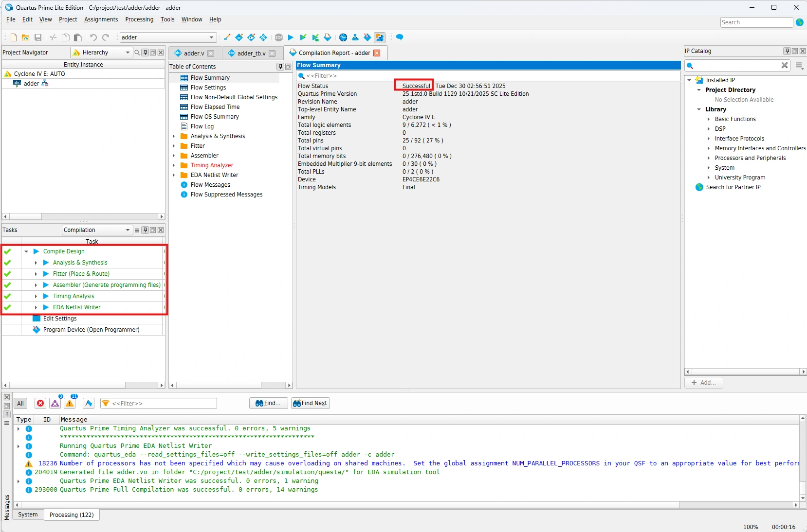Launch the Programmer toolbar icon

367,37
